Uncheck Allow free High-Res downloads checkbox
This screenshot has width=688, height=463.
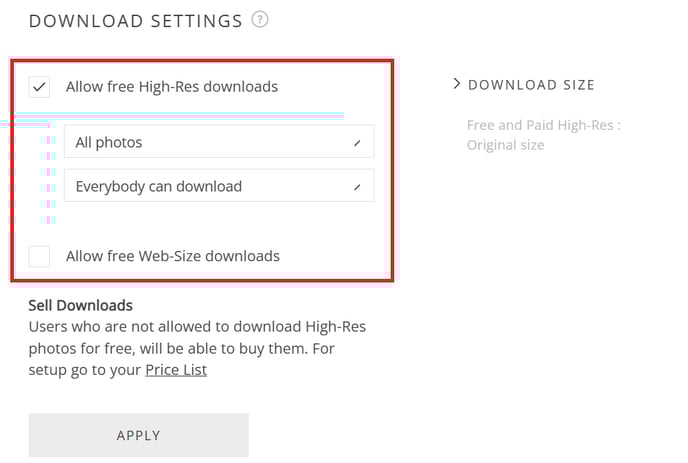pyautogui.click(x=39, y=87)
